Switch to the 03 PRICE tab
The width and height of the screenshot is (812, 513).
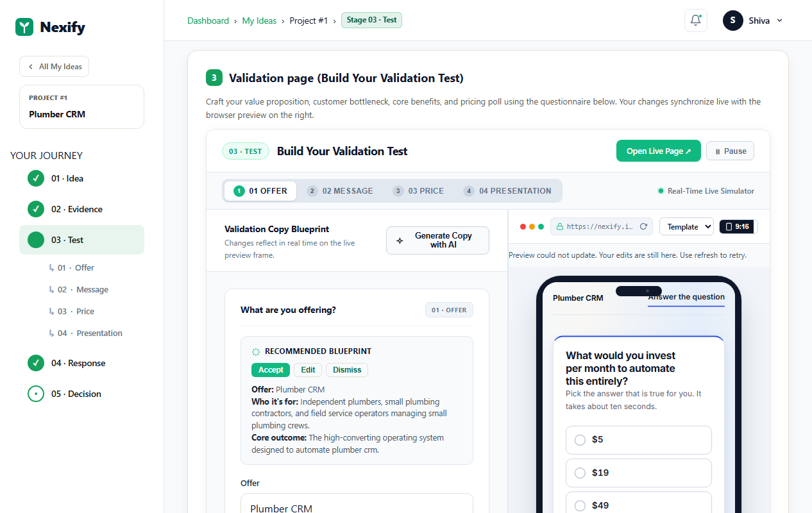pos(418,190)
